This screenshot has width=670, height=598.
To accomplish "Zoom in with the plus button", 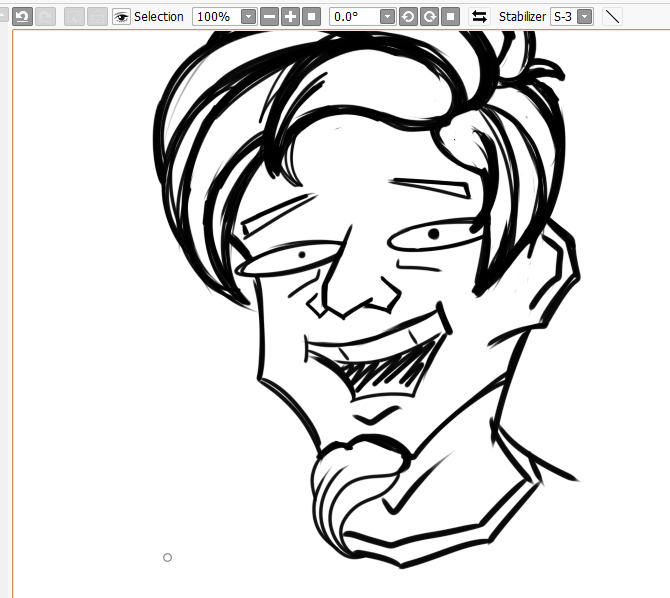I will pos(291,17).
